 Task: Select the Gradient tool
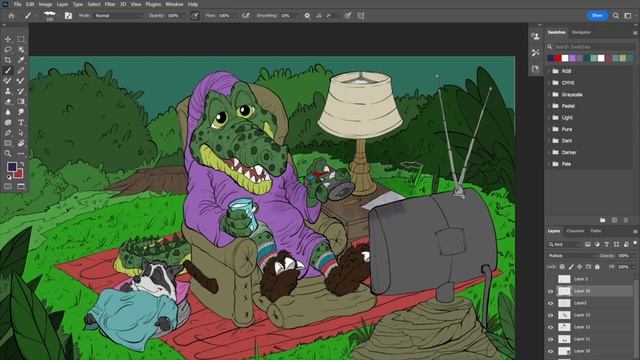(x=21, y=102)
